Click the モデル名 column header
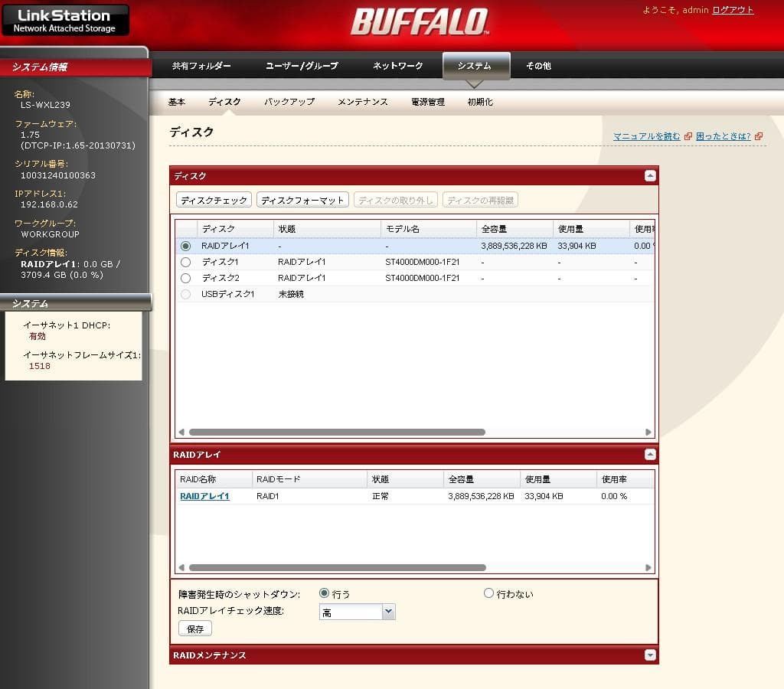 tap(429, 229)
